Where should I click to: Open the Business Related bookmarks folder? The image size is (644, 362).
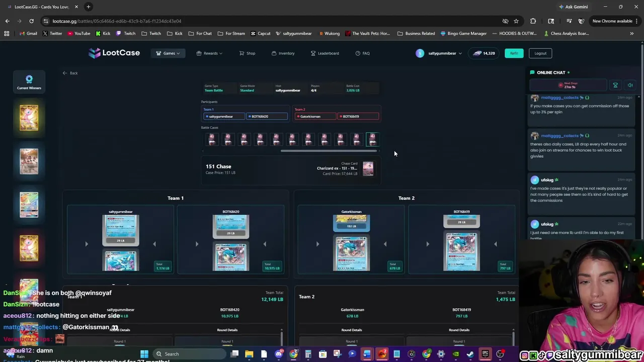pos(416,33)
